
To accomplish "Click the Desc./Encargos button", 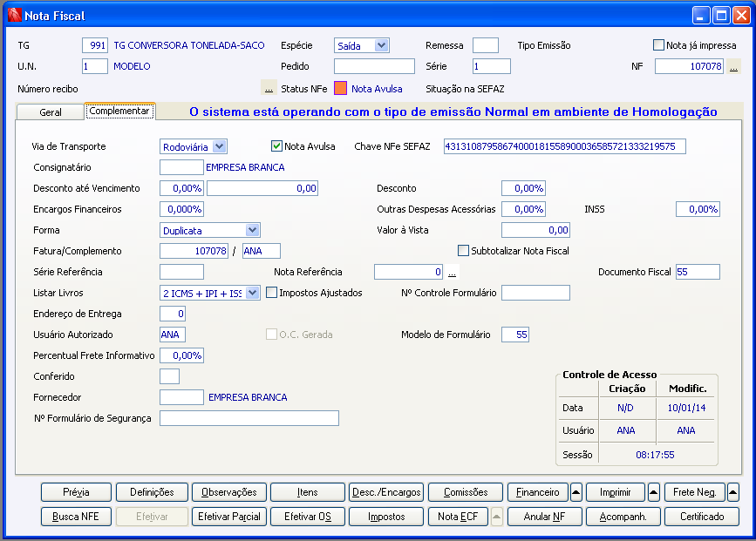I will pos(386,492).
